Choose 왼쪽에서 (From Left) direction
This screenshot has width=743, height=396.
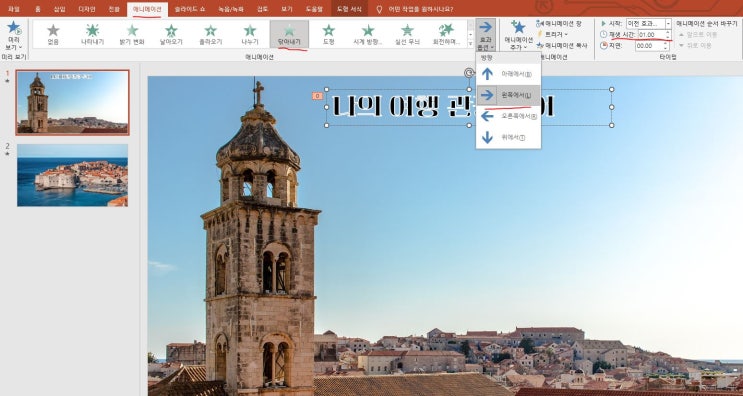(508, 96)
